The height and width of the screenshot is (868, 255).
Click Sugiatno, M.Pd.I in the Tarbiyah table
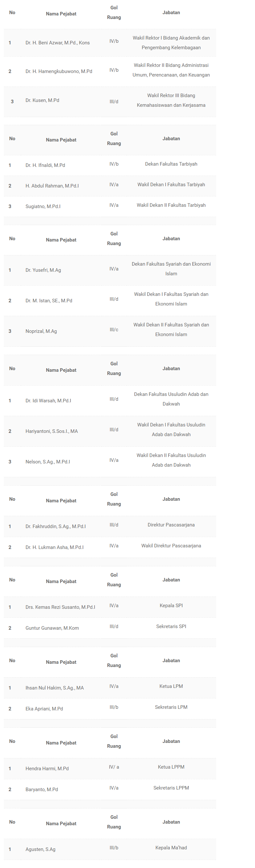43,206
